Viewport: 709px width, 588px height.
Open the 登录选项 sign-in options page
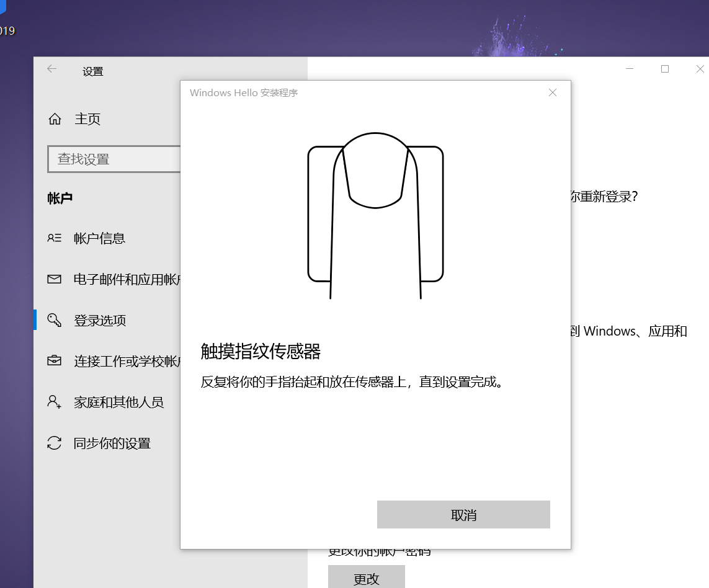click(x=100, y=320)
